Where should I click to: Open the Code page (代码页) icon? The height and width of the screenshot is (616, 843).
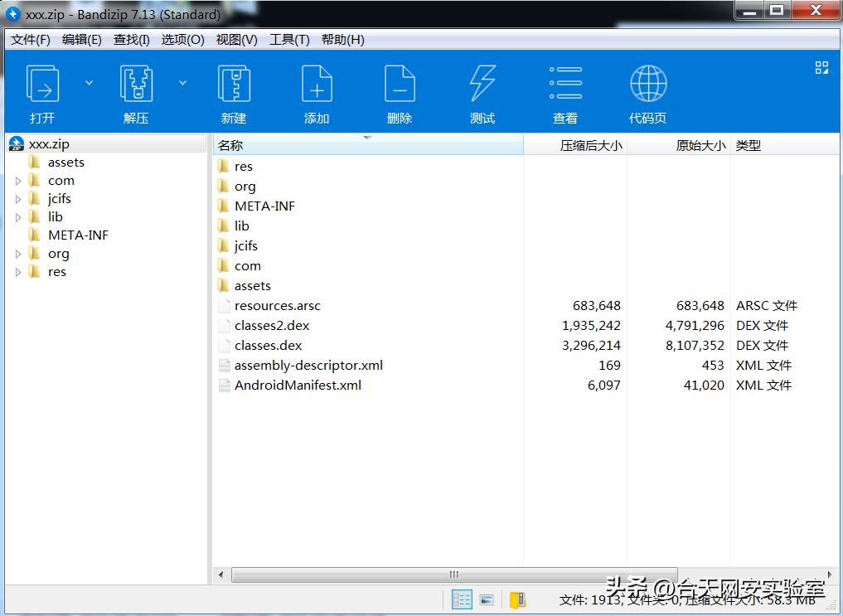647,85
